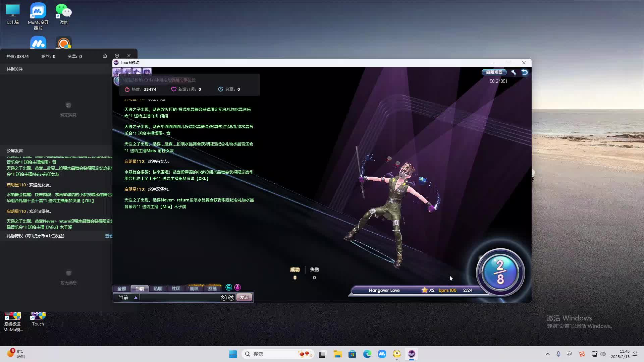Show hidden system tray icons chevron
Viewport: 644px width, 362px height.
click(x=548, y=354)
